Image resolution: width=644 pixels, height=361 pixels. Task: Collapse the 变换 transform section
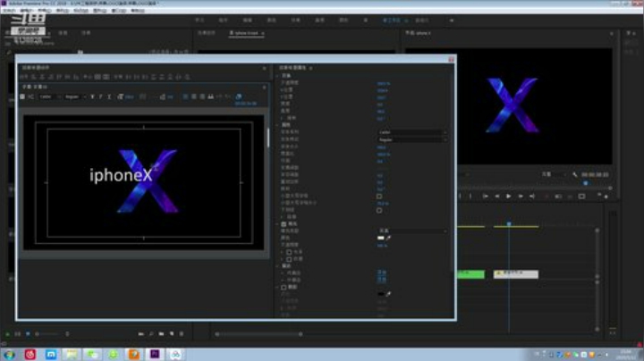click(277, 76)
